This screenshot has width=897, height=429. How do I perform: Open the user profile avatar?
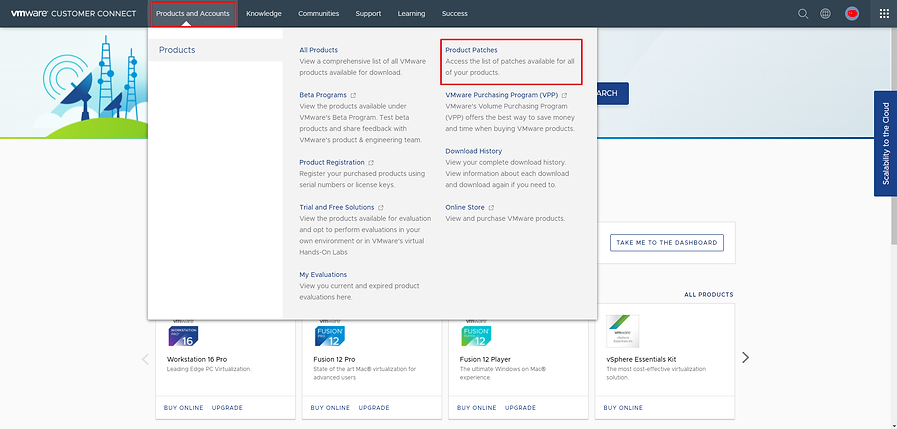tap(852, 14)
